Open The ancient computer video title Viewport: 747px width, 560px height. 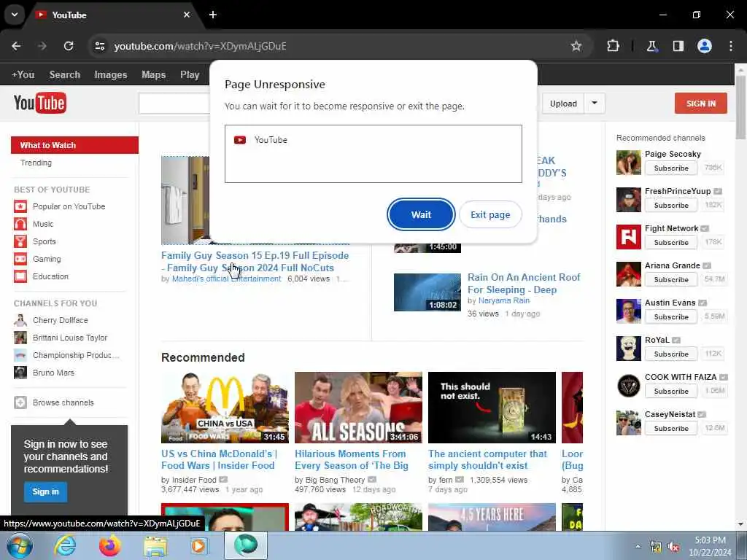coord(487,459)
